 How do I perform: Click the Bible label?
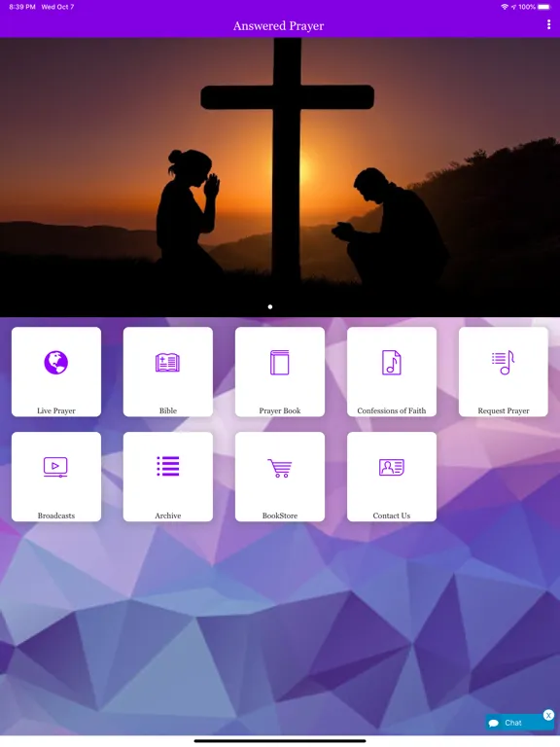[167, 410]
